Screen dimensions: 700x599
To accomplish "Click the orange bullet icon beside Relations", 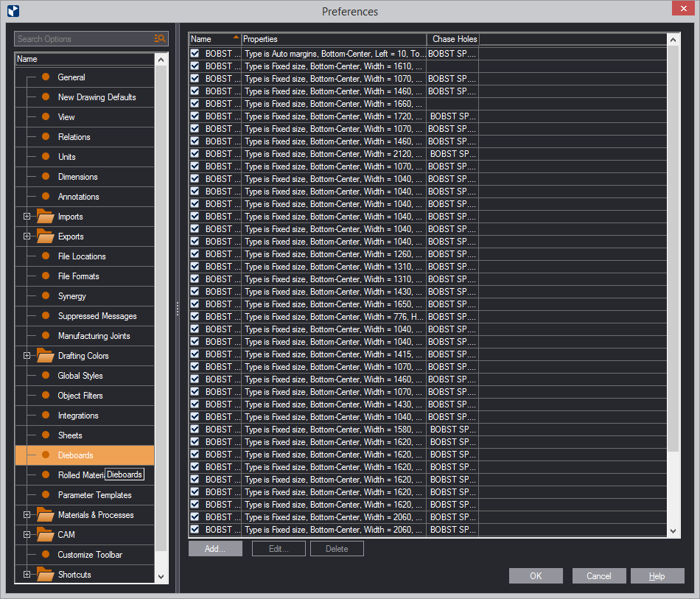I will coord(46,136).
